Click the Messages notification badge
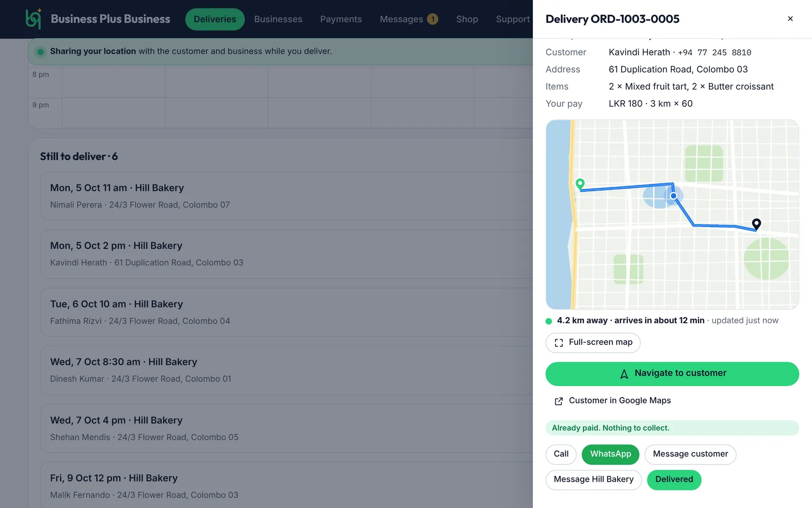The width and height of the screenshot is (812, 508). pos(432,19)
